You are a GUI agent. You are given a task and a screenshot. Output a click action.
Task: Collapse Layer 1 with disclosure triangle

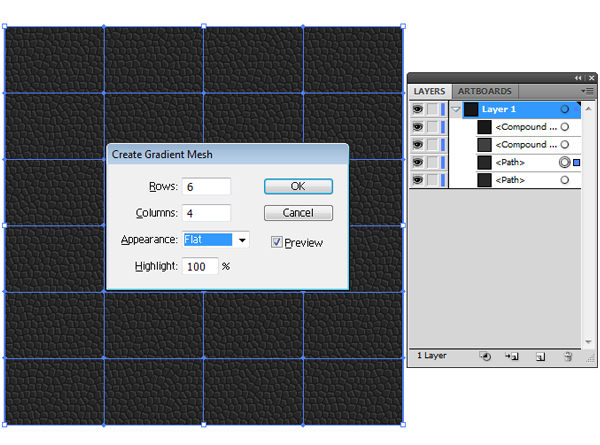pyautogui.click(x=455, y=109)
